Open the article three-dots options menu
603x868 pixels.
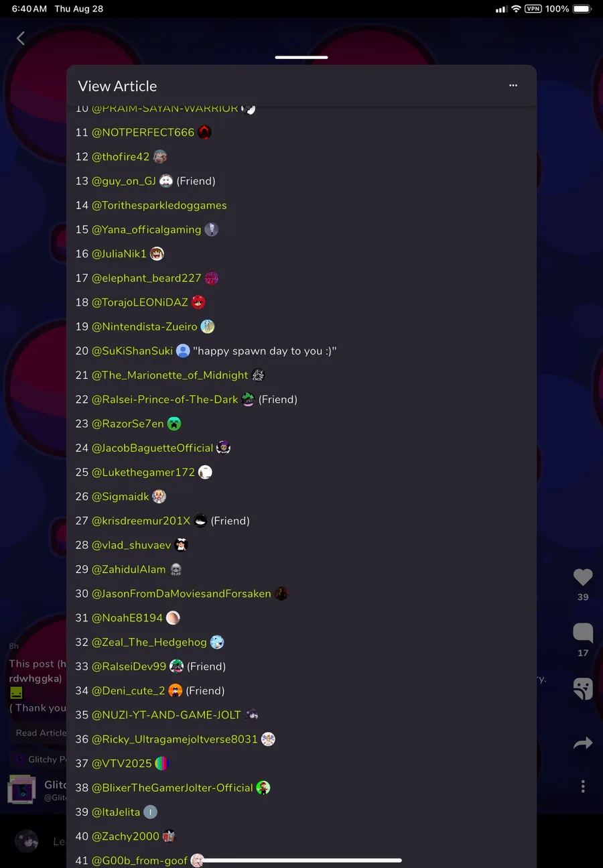click(x=513, y=85)
